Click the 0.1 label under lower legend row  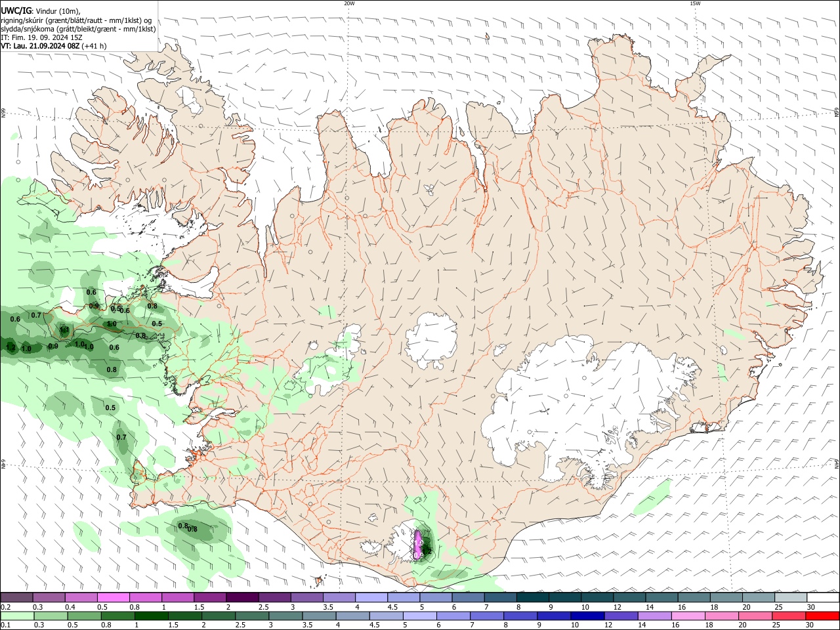pyautogui.click(x=5, y=625)
